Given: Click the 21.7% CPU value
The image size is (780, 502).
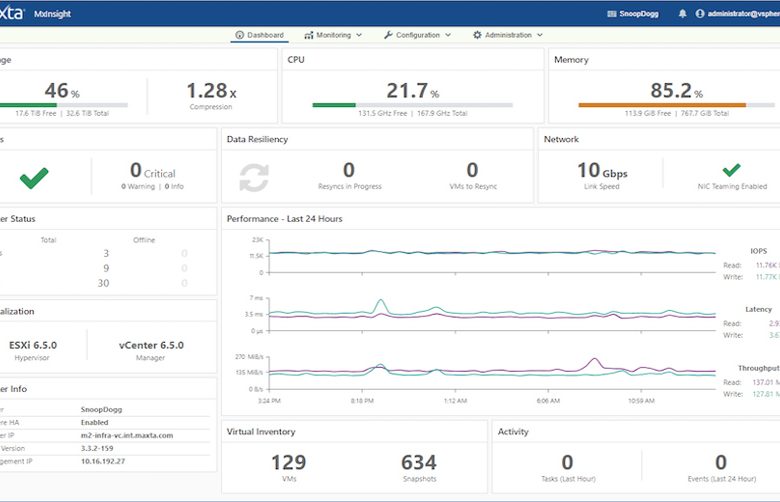Looking at the screenshot, I should [x=412, y=91].
